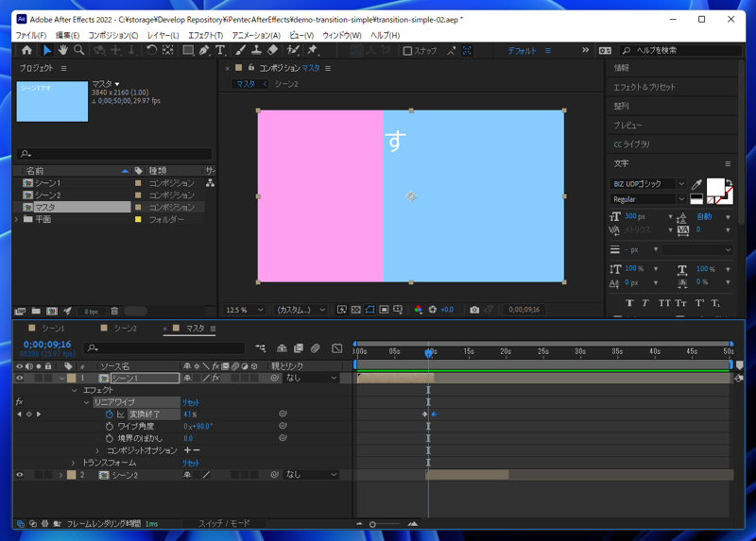756x541 pixels.
Task: Open the エフェクト＆プリセット panel
Action: click(x=644, y=87)
